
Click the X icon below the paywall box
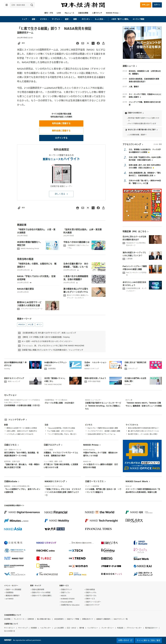pos(93,208)
